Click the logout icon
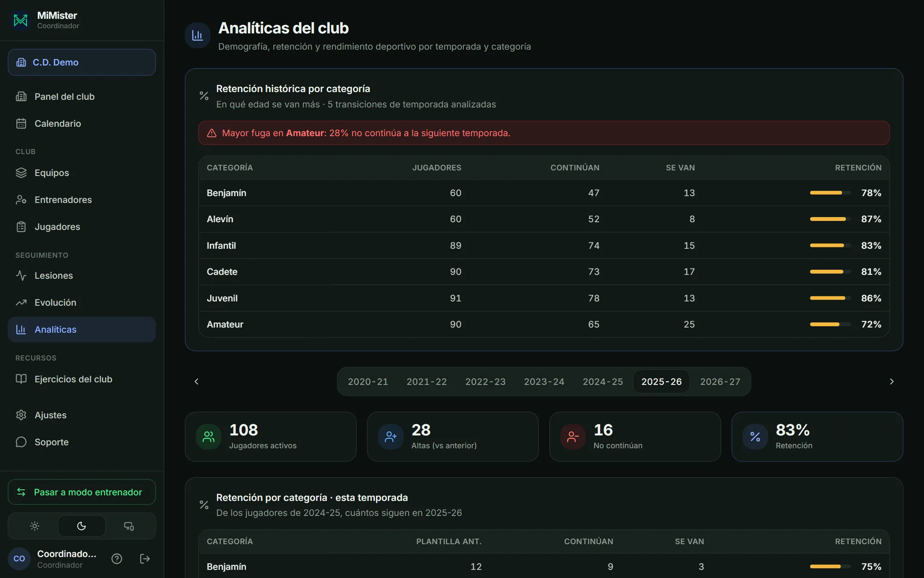This screenshot has height=578, width=924. pyautogui.click(x=145, y=559)
